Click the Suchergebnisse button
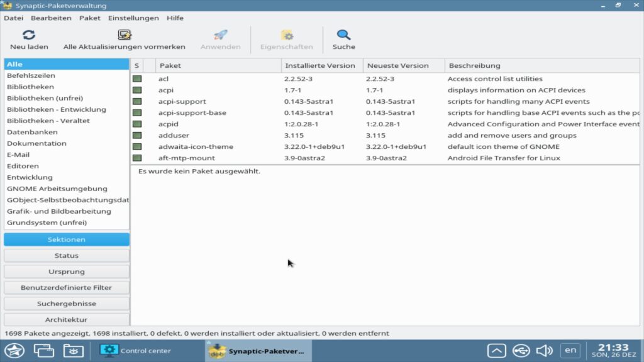This screenshot has height=362, width=644. (x=67, y=304)
